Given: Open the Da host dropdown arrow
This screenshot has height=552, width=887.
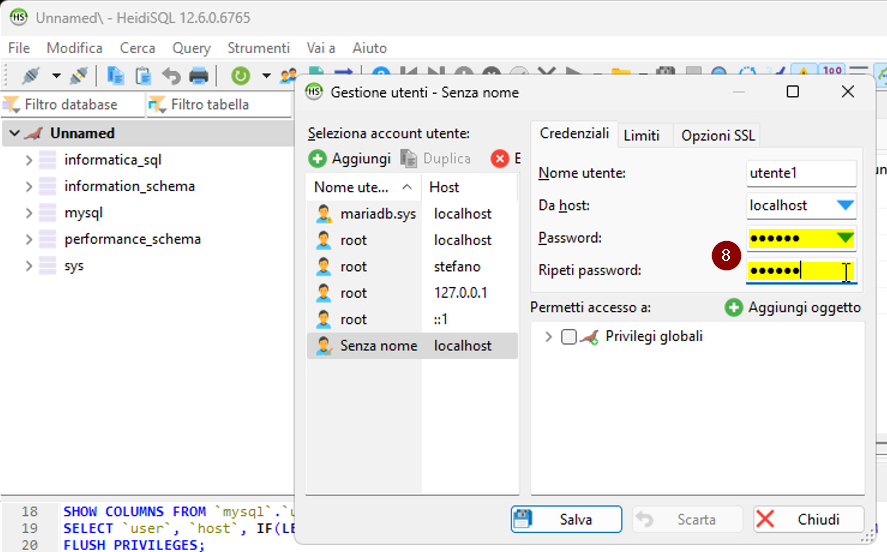Looking at the screenshot, I should tap(845, 205).
